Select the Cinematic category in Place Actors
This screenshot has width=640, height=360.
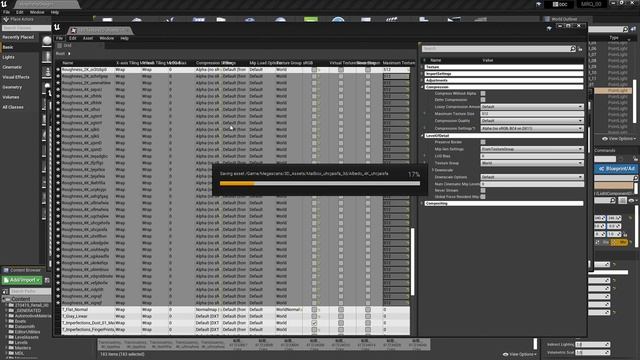point(12,67)
